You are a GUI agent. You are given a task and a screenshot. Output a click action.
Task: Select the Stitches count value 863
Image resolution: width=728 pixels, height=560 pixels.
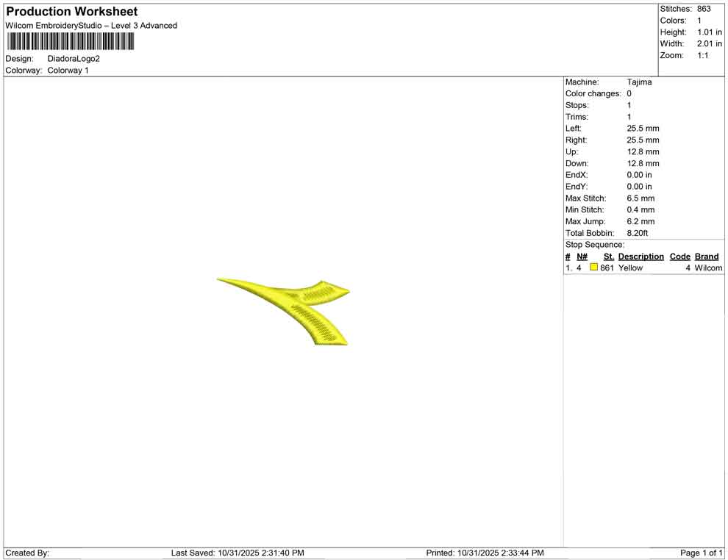pyautogui.click(x=703, y=9)
